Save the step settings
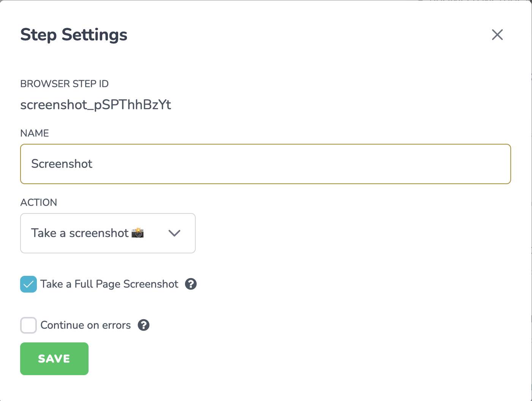This screenshot has height=401, width=532. click(x=54, y=359)
